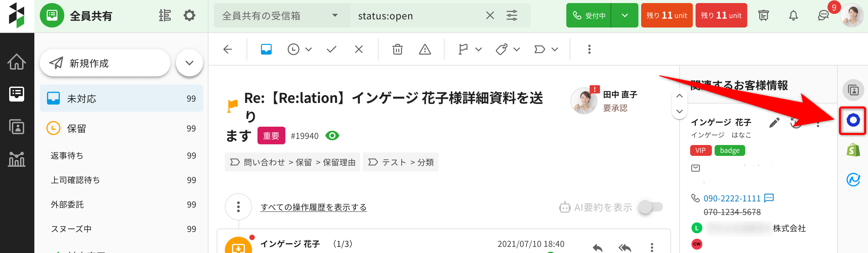Click the back arrow in toolbar

[228, 50]
